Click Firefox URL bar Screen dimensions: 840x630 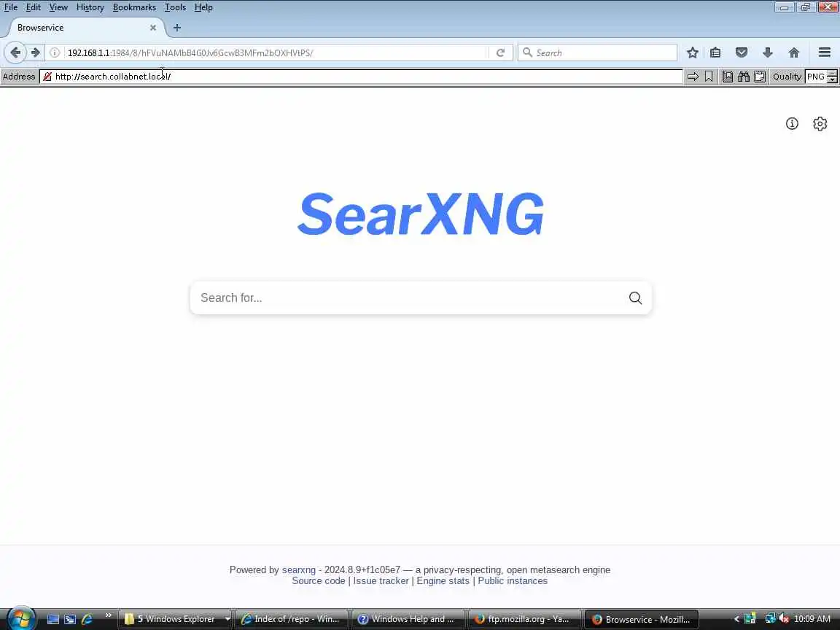tap(276, 52)
